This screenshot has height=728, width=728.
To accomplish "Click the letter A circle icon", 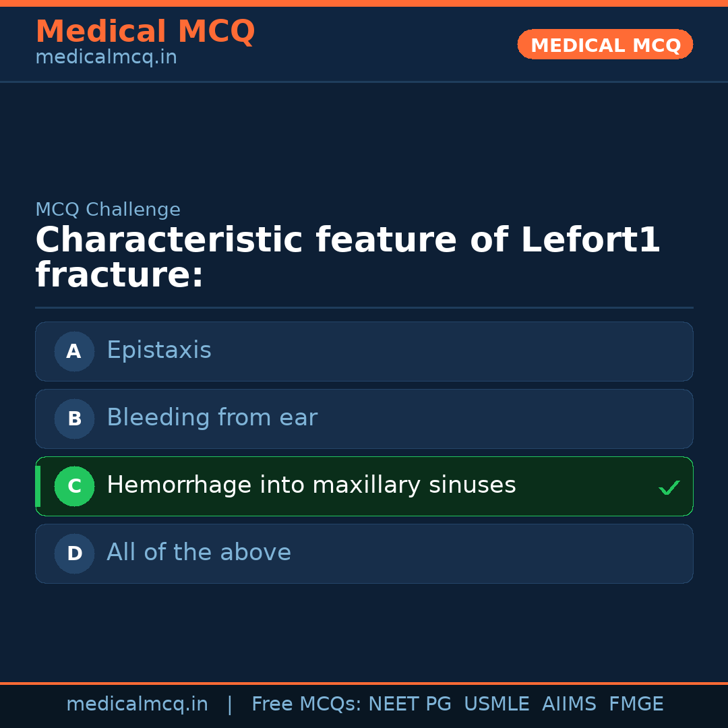I will (x=74, y=351).
